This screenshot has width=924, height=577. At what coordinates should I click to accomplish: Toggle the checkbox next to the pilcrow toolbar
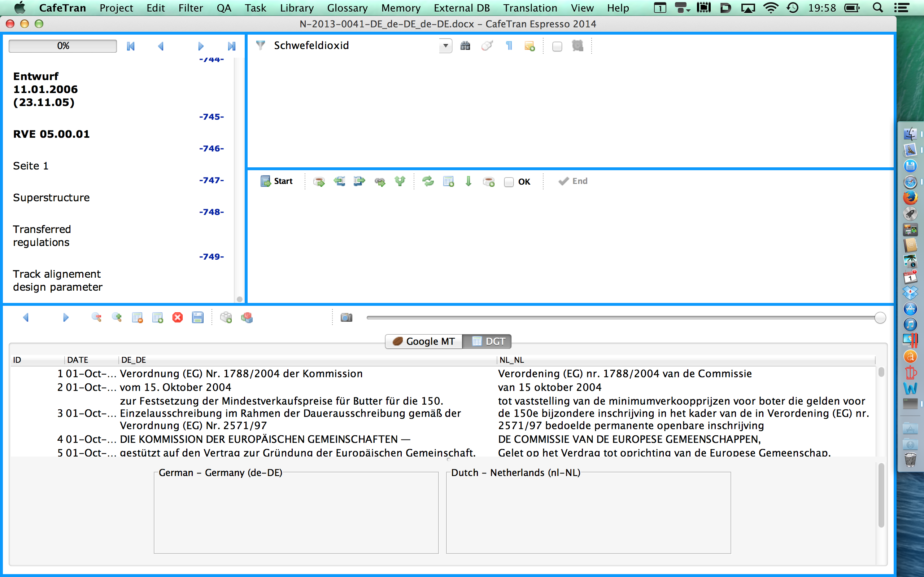click(557, 47)
